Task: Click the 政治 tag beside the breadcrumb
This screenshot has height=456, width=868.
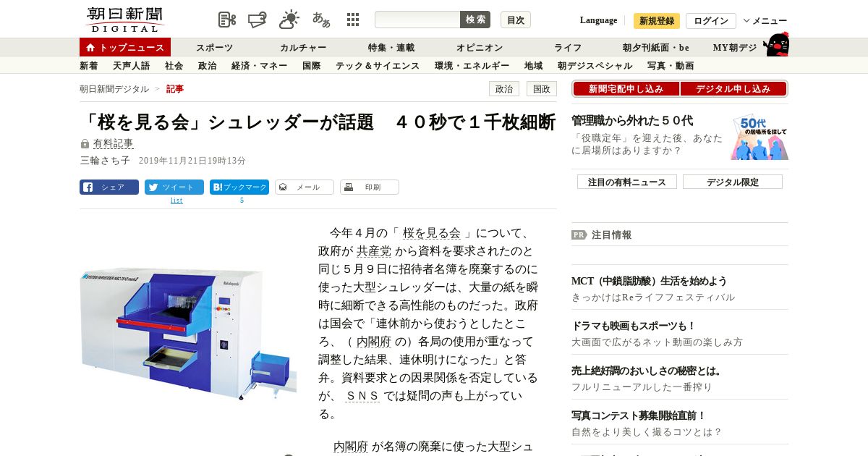Action: (504, 89)
